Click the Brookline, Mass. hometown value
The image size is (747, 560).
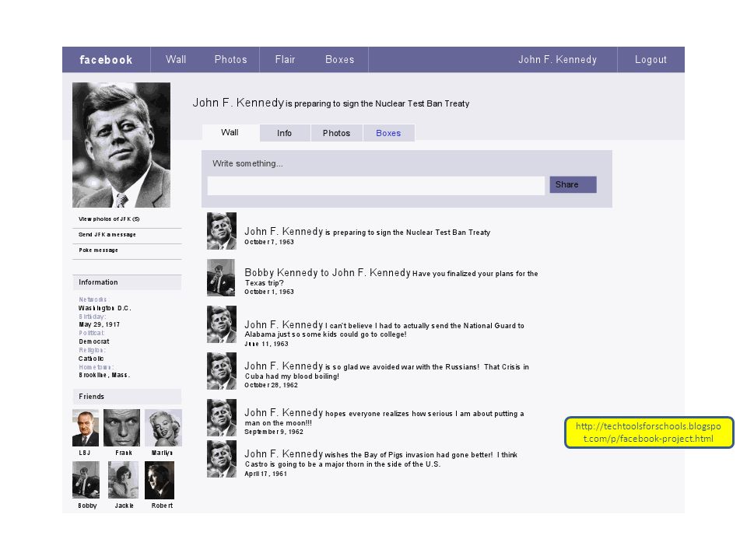(x=104, y=375)
